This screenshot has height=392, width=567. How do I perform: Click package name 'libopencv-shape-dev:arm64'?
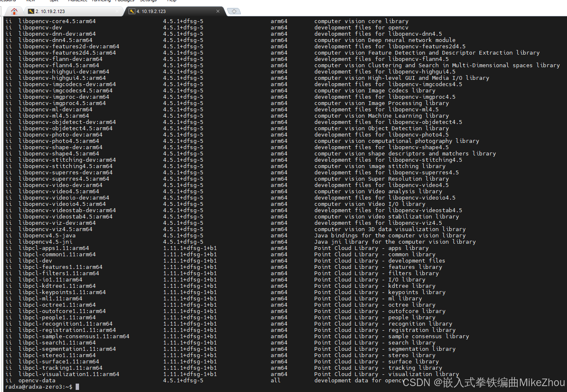point(61,147)
